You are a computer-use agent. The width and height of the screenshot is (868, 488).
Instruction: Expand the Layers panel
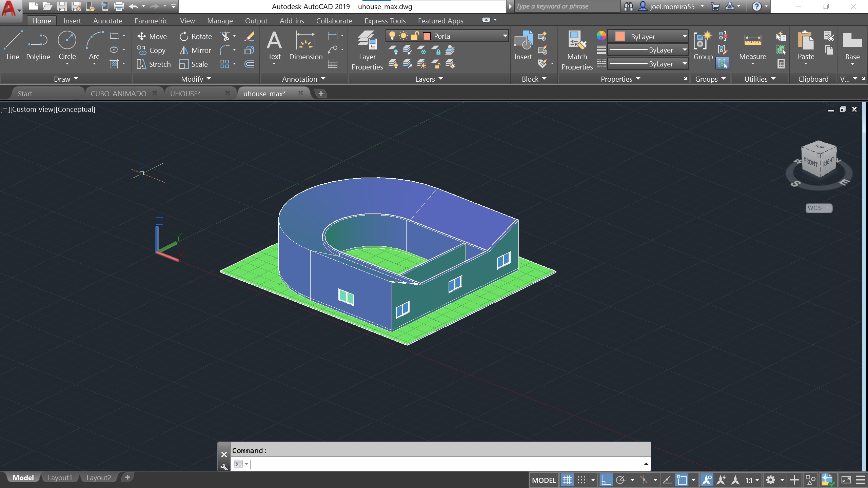click(429, 79)
